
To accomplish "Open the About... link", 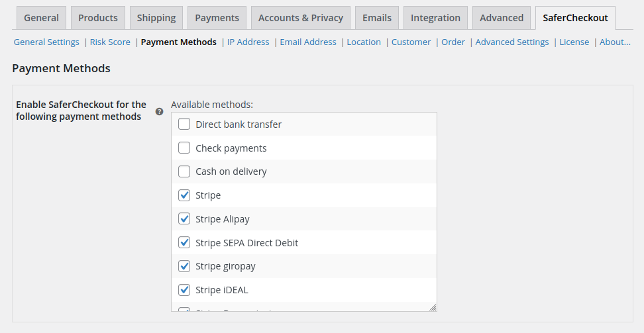I will click(615, 42).
